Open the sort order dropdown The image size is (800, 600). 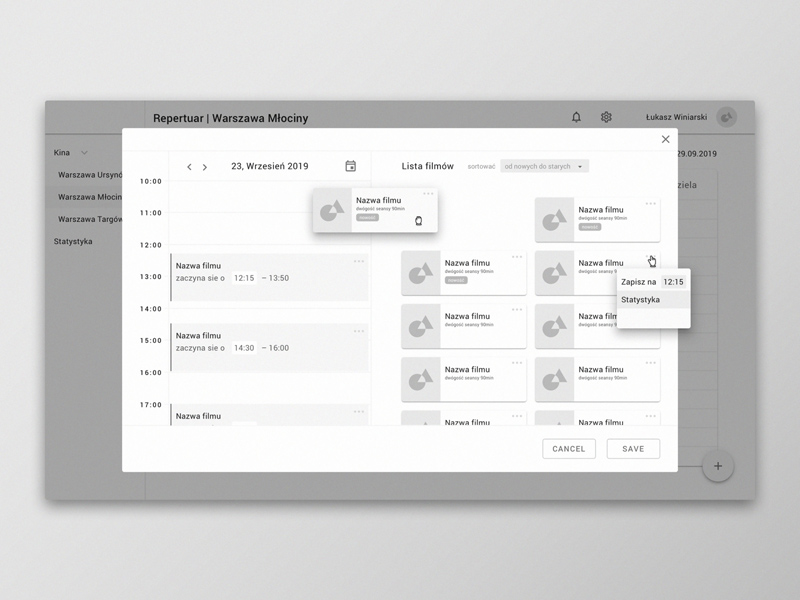[x=544, y=166]
